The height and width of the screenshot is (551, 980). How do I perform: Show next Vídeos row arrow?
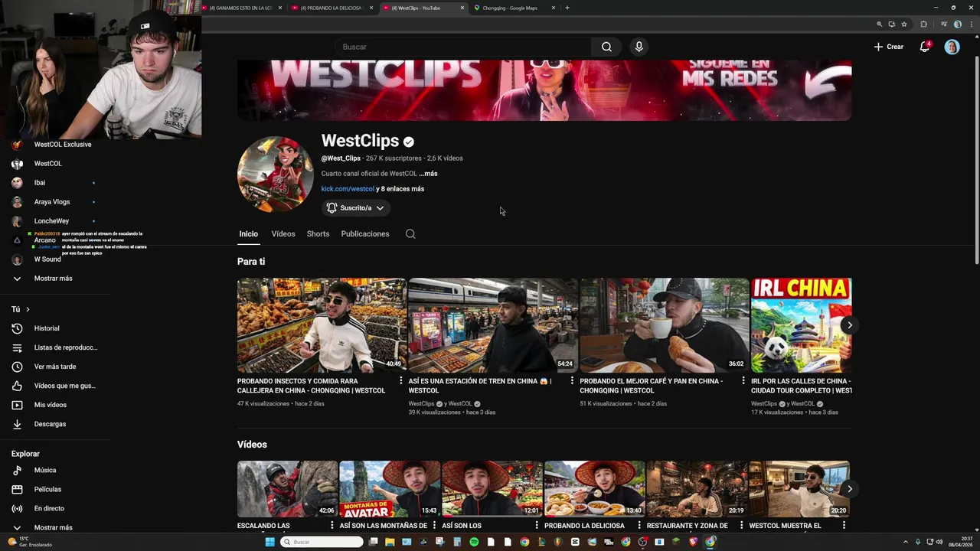tap(849, 489)
